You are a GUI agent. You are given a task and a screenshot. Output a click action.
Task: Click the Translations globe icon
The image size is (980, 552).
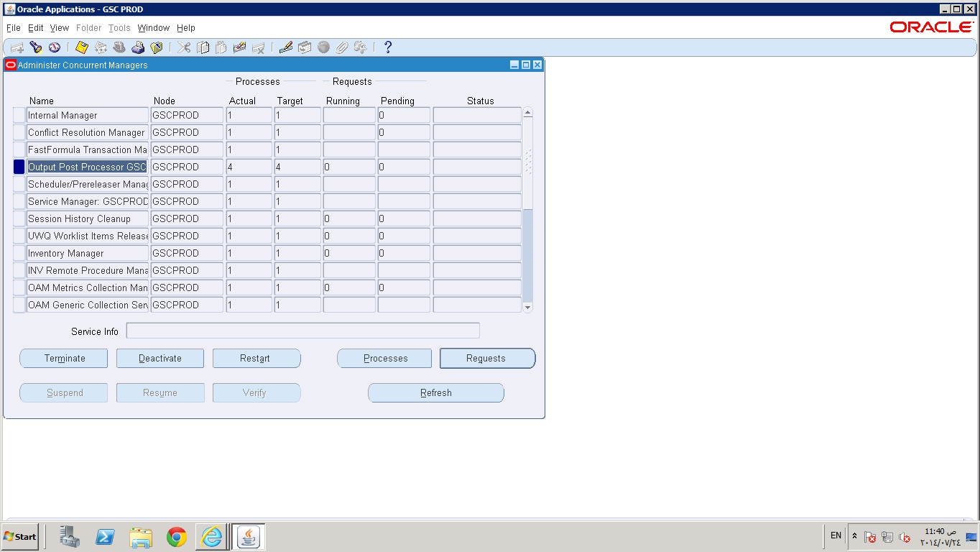[x=323, y=47]
